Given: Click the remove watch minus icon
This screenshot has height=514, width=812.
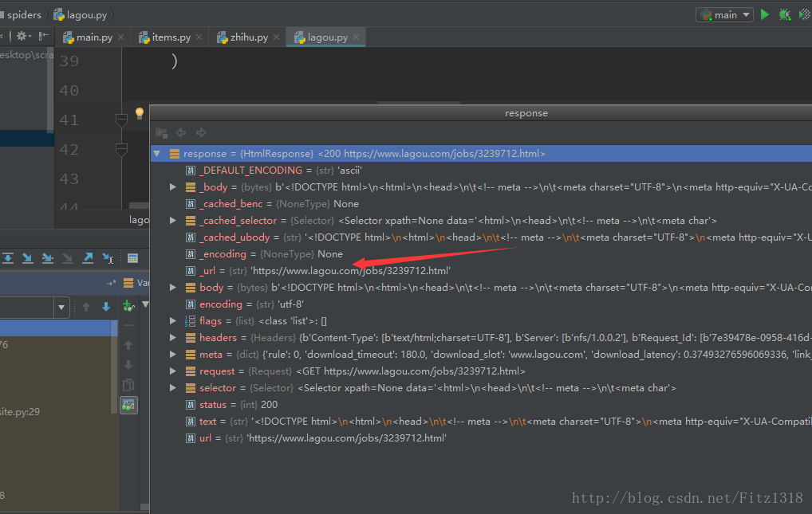Looking at the screenshot, I should (x=128, y=326).
